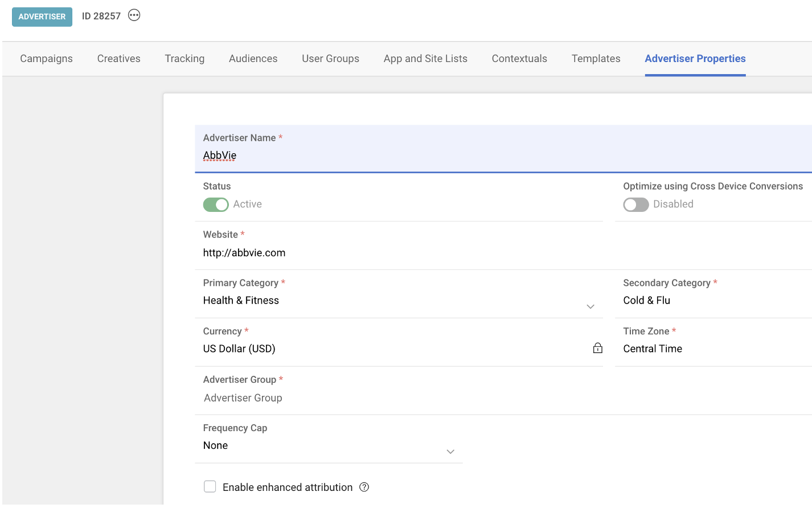Open the Tracking tab
The height and width of the screenshot is (508, 812).
point(184,59)
